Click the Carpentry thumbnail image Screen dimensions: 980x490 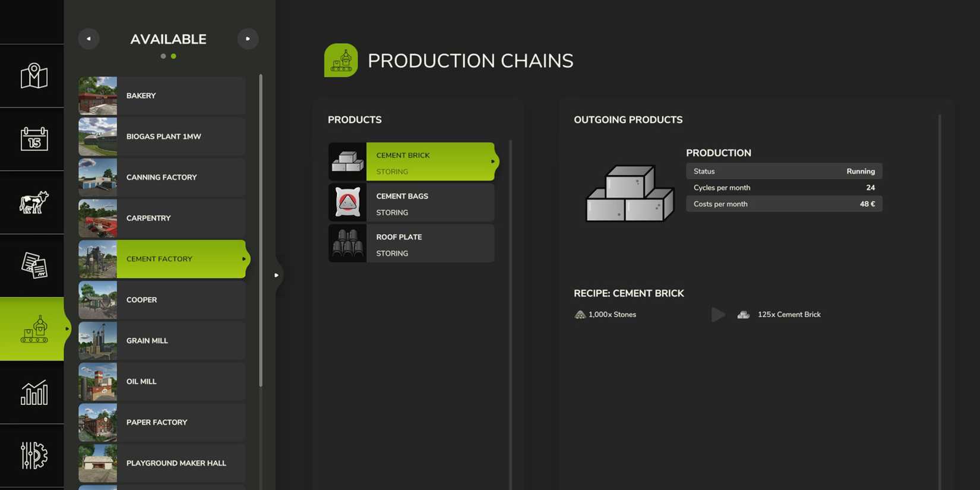[x=98, y=219]
